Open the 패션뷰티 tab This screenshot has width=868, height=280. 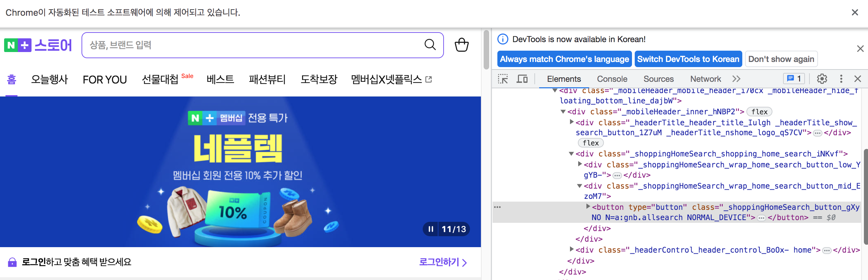pyautogui.click(x=267, y=79)
